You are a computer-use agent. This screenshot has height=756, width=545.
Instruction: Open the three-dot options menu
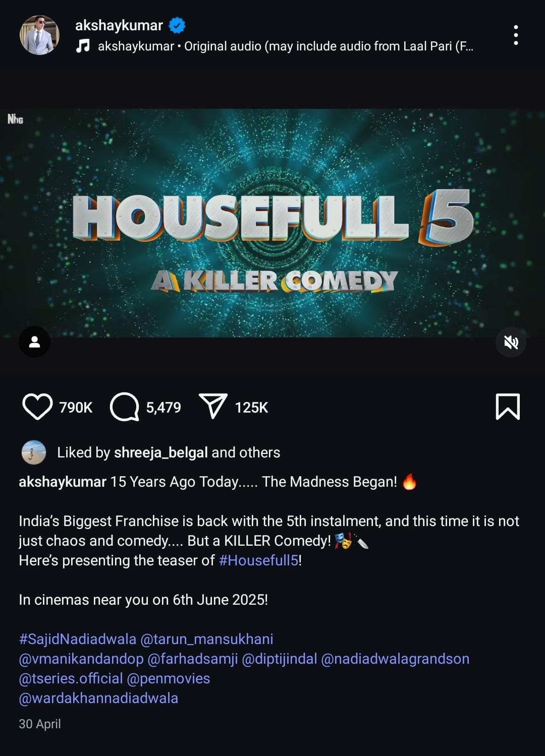(x=515, y=35)
